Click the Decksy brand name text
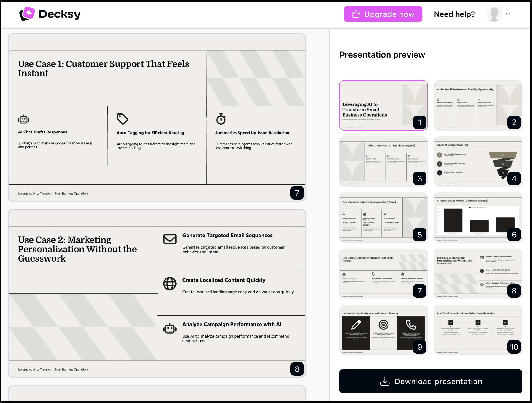 click(59, 14)
